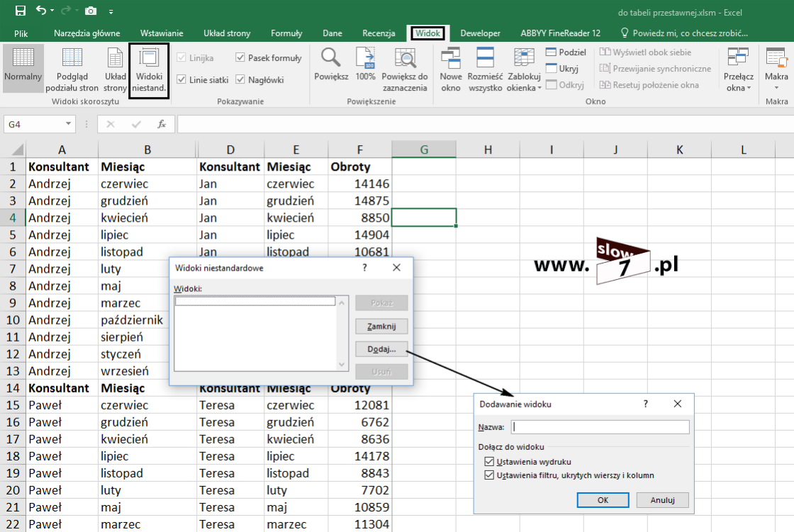Click the camera icon in quick access toolbar

tap(91, 11)
